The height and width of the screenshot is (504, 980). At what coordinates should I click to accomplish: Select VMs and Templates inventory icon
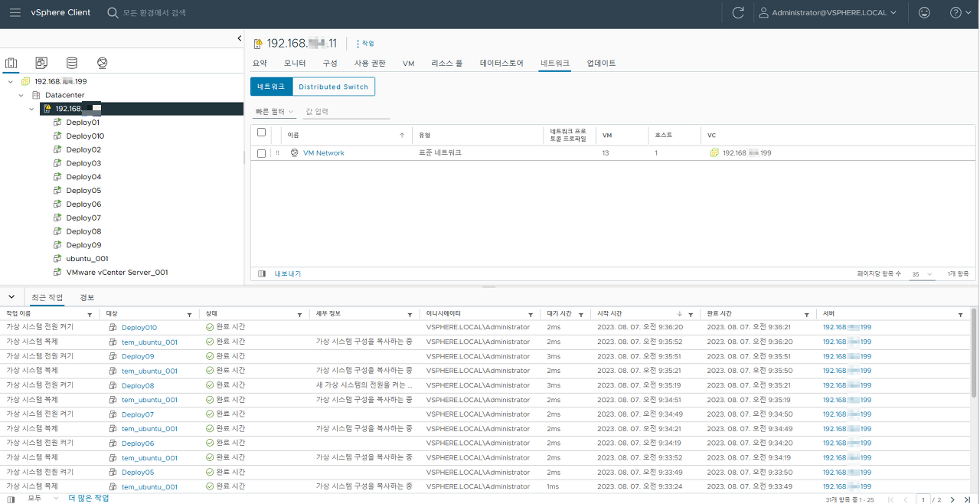(x=41, y=63)
